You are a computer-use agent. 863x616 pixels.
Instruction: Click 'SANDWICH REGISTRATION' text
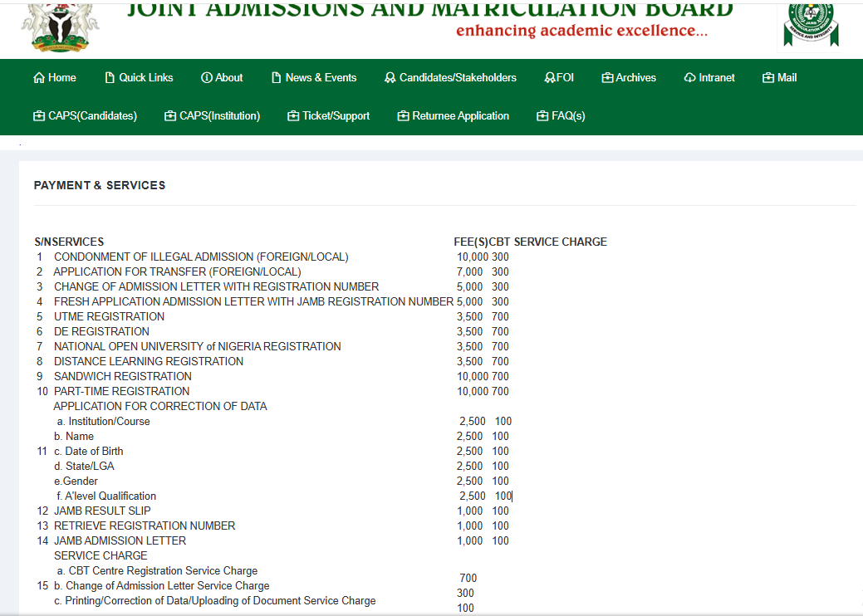(x=123, y=376)
